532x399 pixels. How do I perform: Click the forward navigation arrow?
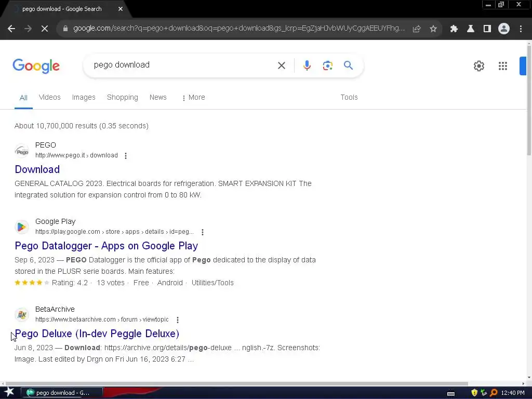pyautogui.click(x=28, y=29)
